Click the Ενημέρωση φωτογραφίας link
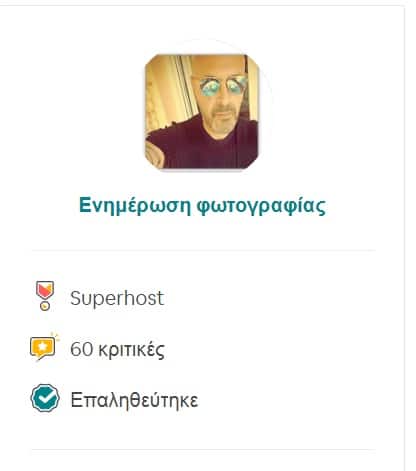Screen dimensions: 416x471 click(202, 206)
